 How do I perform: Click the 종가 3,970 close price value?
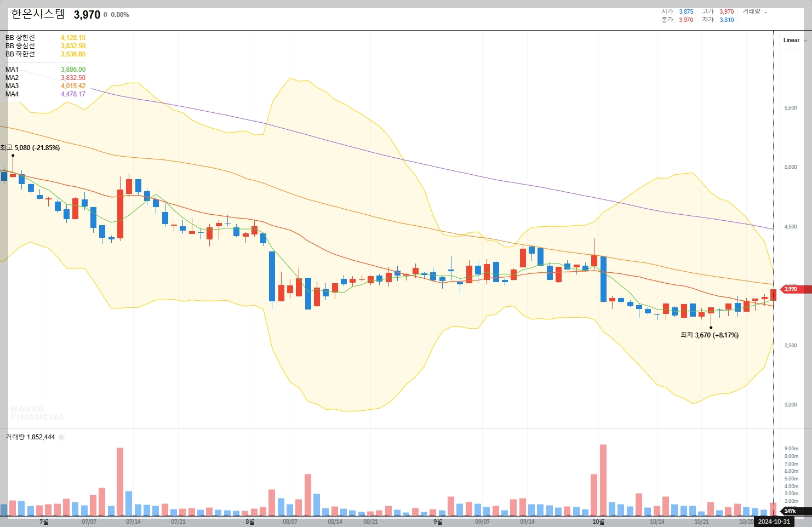686,20
